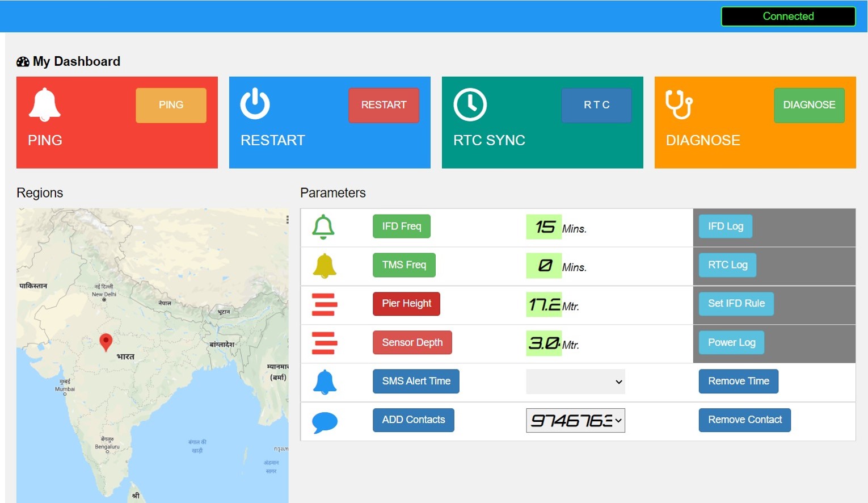
Task: Open the contacts number dropdown showing 9746763
Action: 575,420
